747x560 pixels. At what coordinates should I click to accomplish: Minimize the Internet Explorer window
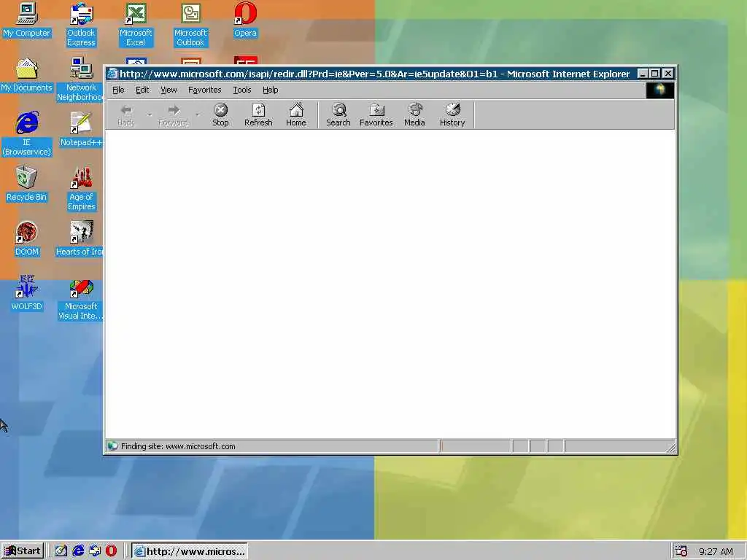(643, 74)
